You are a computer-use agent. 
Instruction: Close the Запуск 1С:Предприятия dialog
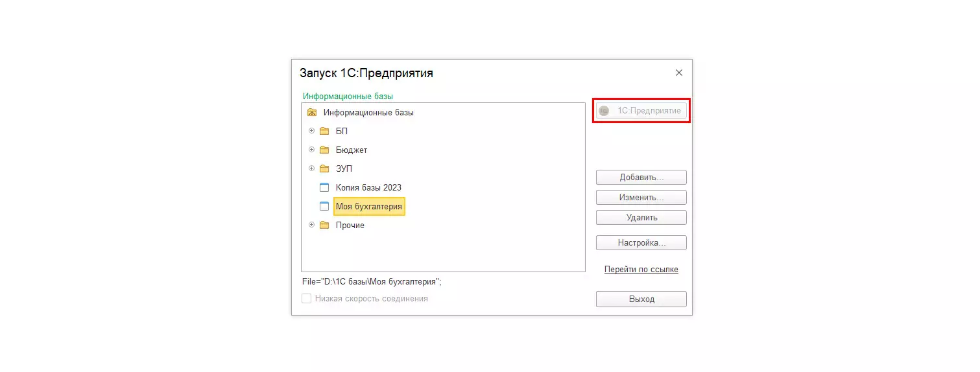[x=679, y=73]
